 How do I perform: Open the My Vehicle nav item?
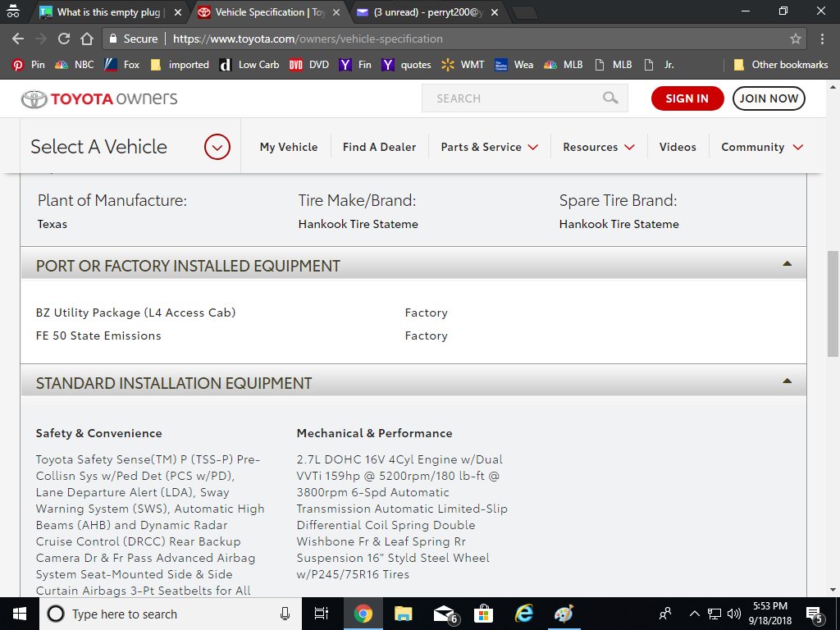pyautogui.click(x=289, y=147)
